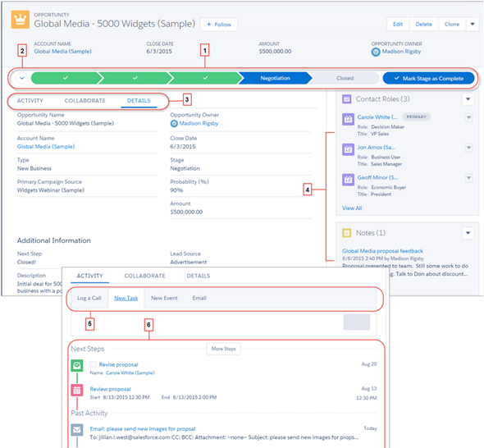Open the dropdown for Geoff Minor's row

point(468,178)
